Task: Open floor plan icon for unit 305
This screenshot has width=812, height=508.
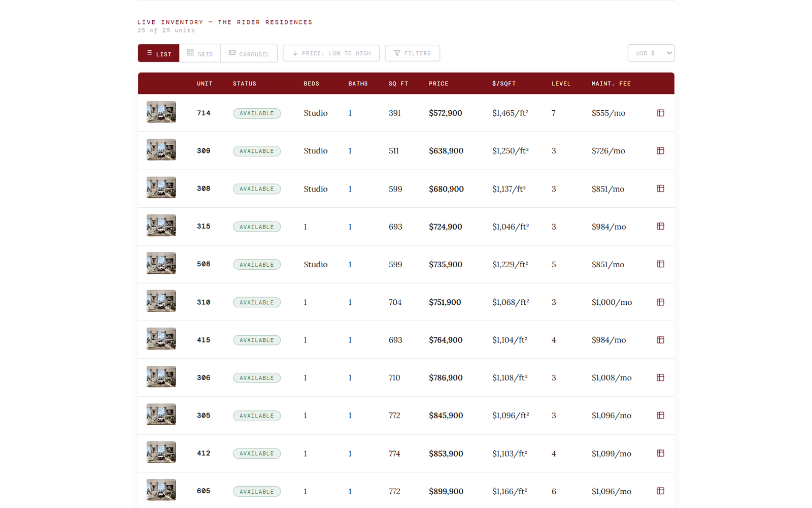Action: click(660, 415)
